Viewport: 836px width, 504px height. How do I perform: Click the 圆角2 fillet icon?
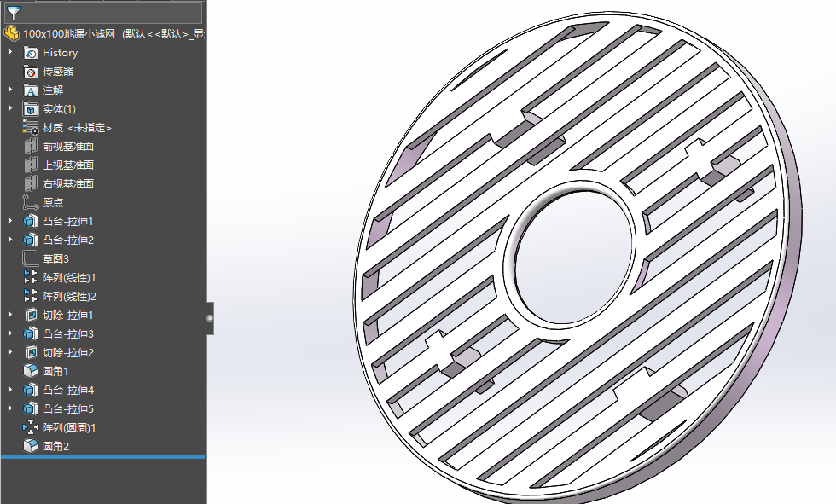[31, 447]
